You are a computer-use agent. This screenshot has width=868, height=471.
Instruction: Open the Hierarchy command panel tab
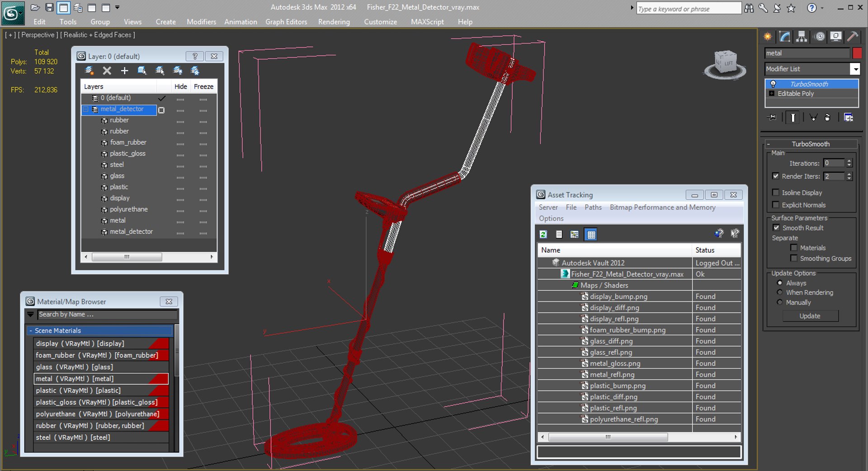(x=802, y=37)
